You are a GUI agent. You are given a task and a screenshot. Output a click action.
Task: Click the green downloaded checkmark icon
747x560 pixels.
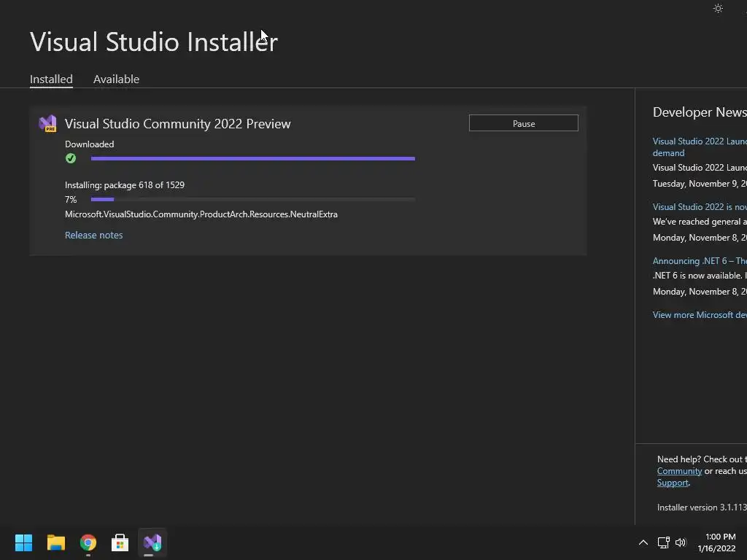click(x=71, y=158)
